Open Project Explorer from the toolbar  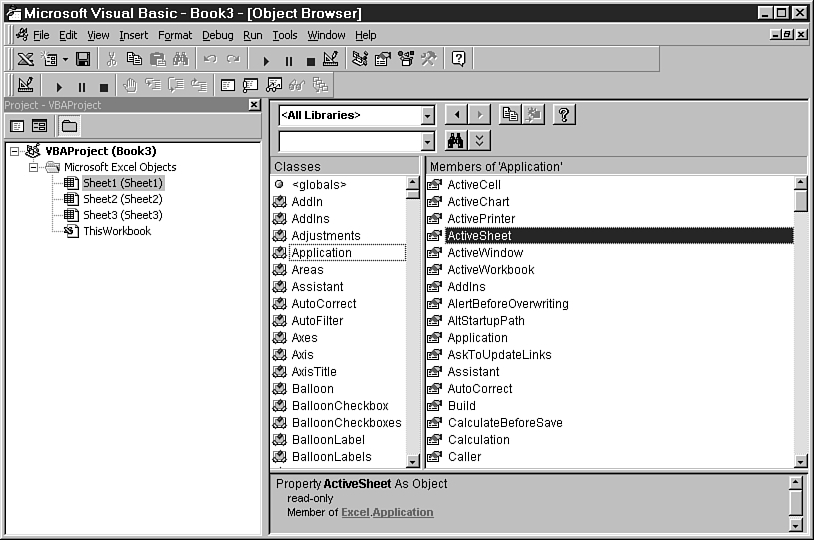[x=359, y=60]
